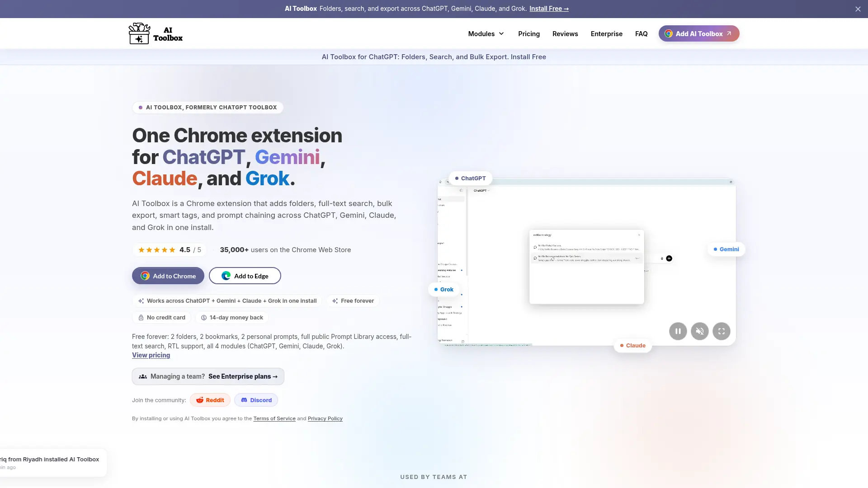Click Add to Chrome button
This screenshot has width=868, height=488.
(168, 276)
